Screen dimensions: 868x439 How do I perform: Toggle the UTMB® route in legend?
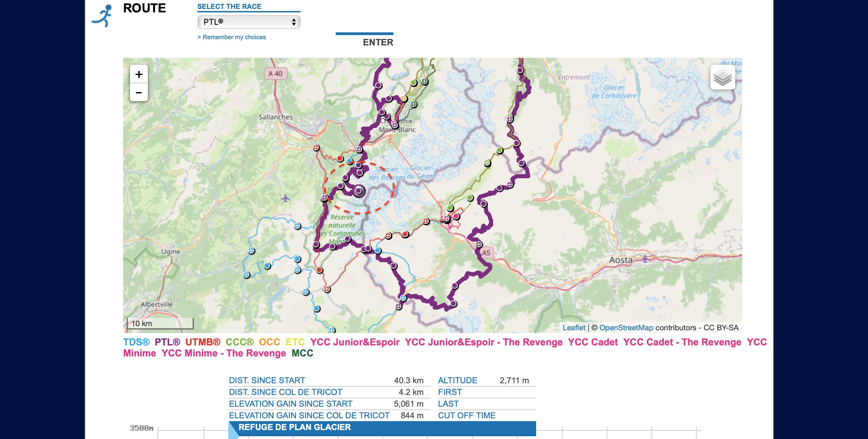[203, 342]
